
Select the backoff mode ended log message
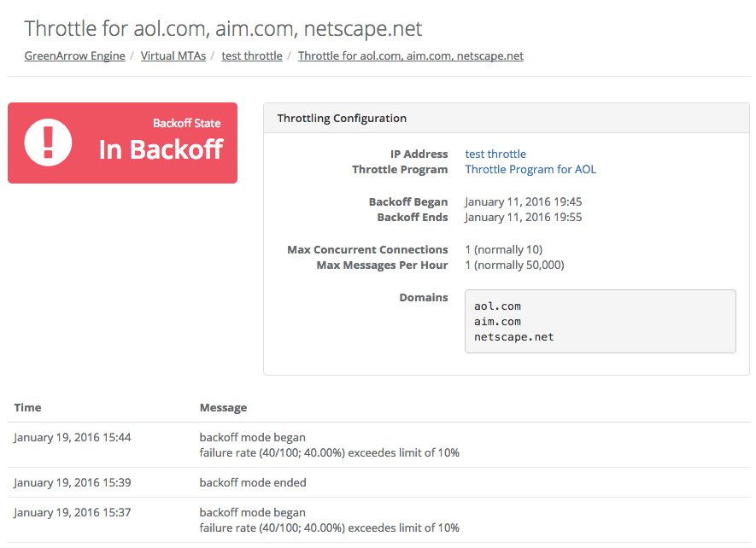coord(253,482)
